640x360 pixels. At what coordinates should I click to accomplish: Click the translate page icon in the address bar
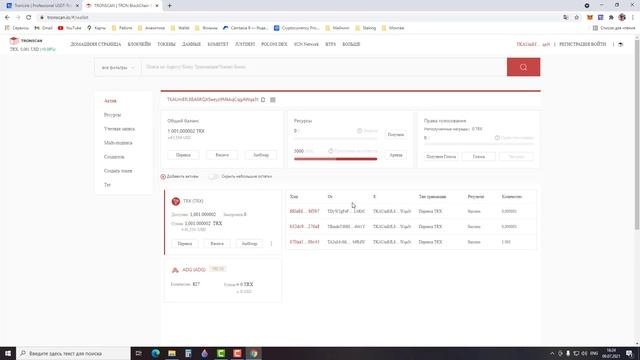(x=565, y=18)
